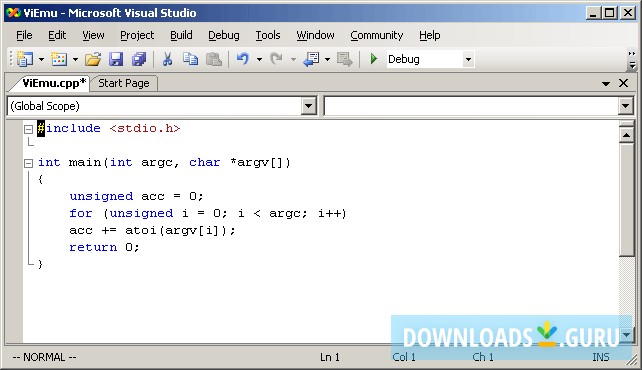Click the INS status bar indicator
The width and height of the screenshot is (642, 370).
point(601,357)
